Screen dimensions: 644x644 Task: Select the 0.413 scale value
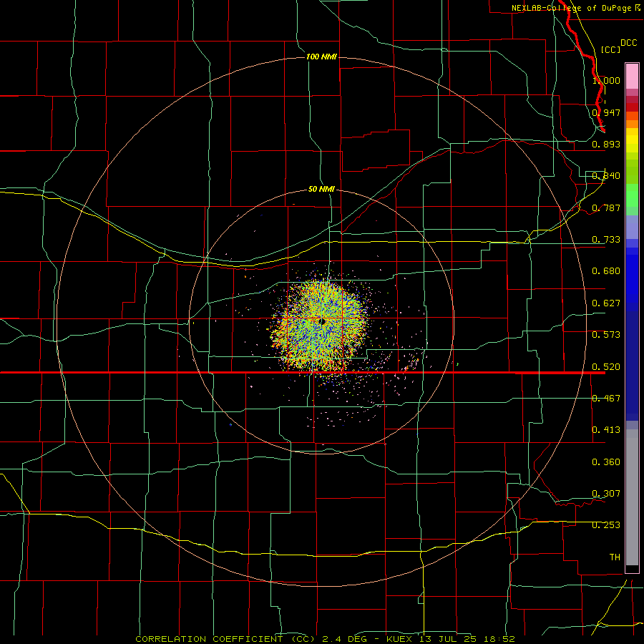(606, 430)
